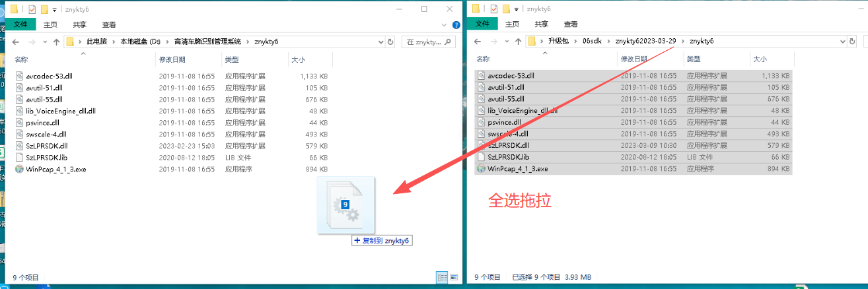This screenshot has height=289, width=868.
Task: Click znykty62023-03-29 in the breadcrumb path
Action: click(x=645, y=42)
